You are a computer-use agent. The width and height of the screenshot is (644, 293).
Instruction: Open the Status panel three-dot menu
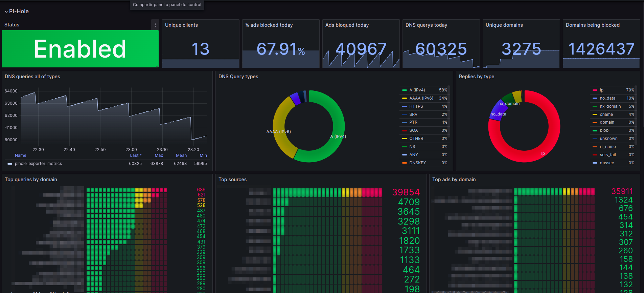click(x=155, y=25)
